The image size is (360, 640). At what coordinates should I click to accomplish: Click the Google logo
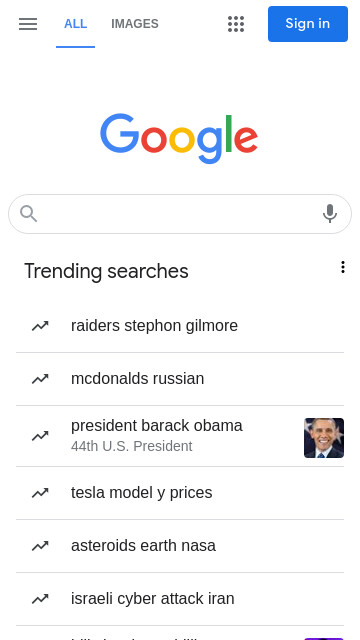tap(179, 139)
